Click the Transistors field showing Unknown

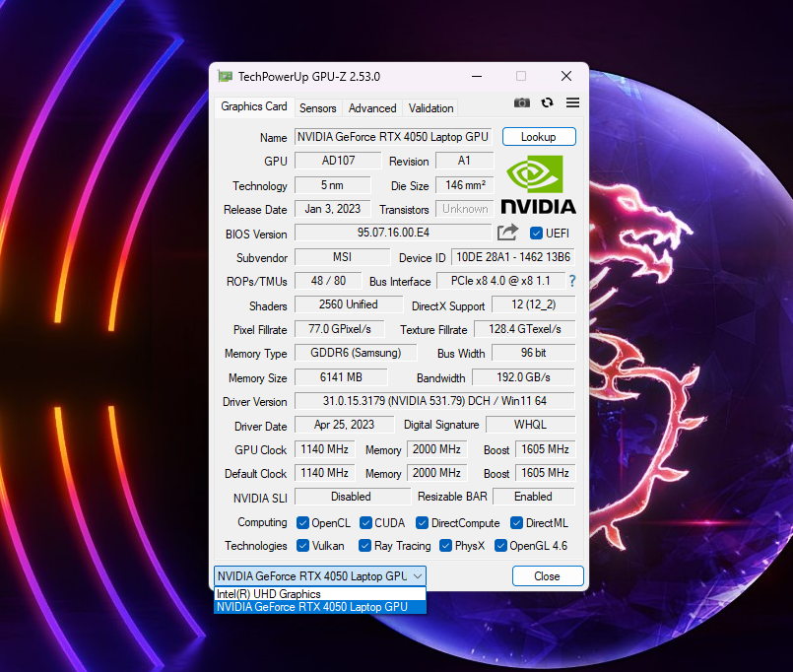click(x=464, y=209)
